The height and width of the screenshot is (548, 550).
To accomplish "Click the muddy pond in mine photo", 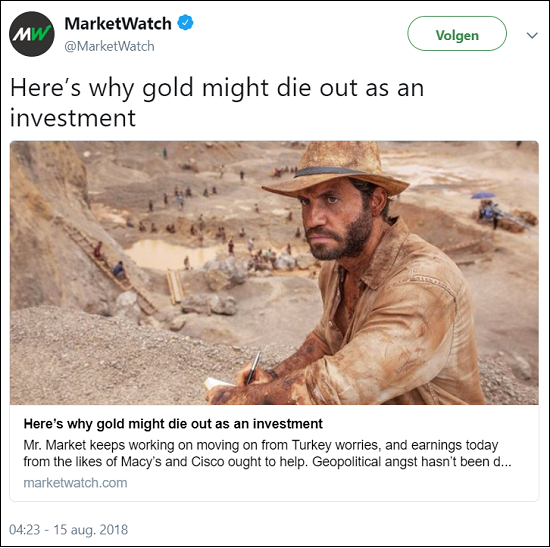I will [x=170, y=253].
